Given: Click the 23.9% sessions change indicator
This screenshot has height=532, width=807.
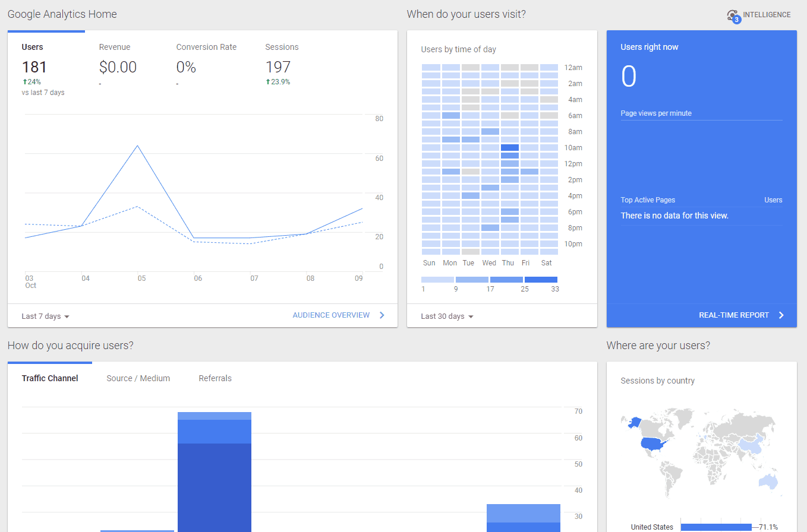Looking at the screenshot, I should tap(278, 82).
